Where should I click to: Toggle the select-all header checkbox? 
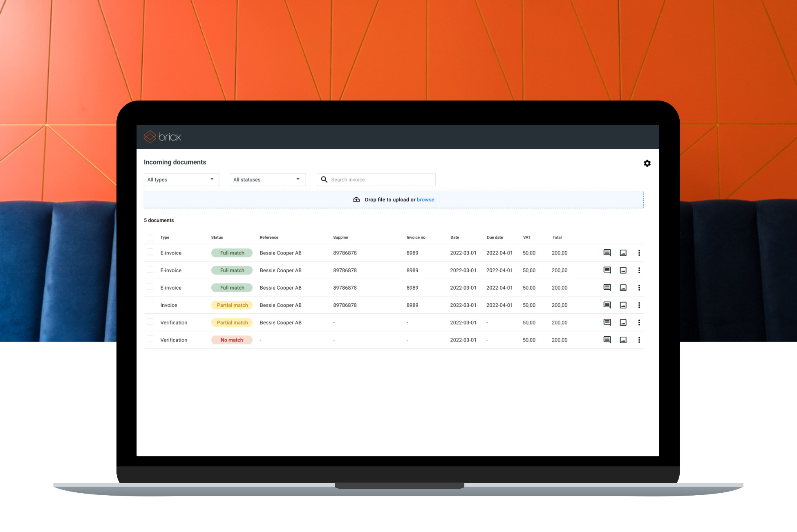(150, 238)
